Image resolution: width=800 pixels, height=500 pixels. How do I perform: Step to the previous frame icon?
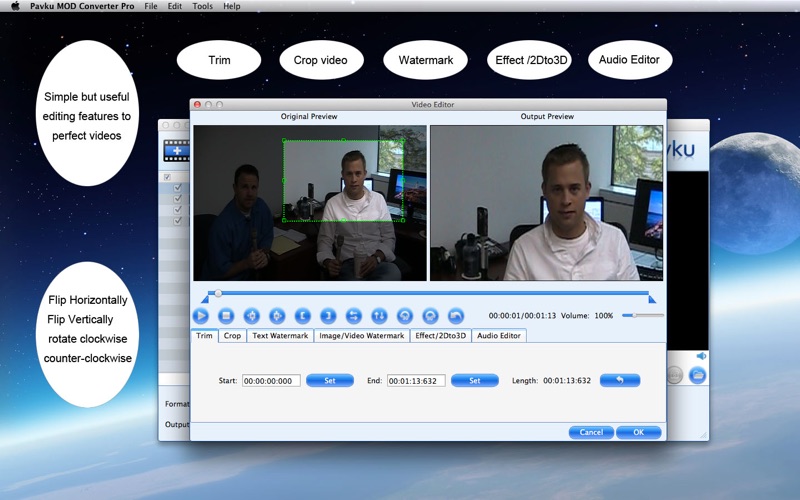point(252,316)
